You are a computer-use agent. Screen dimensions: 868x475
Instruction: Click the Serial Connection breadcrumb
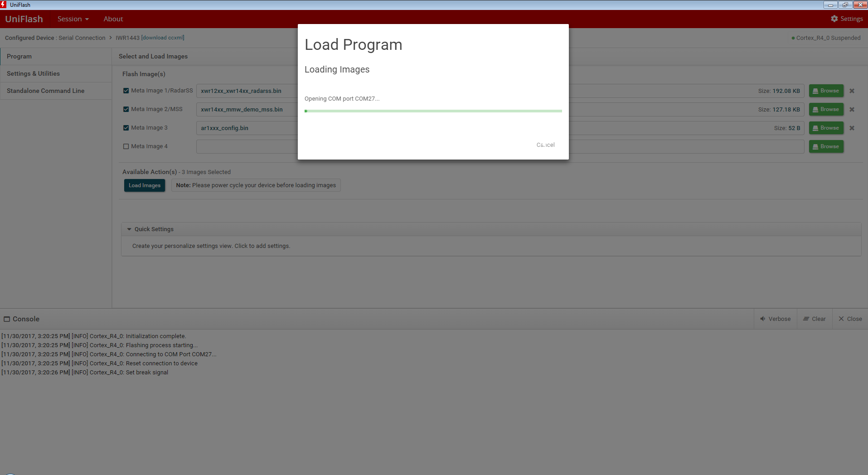[x=82, y=38]
